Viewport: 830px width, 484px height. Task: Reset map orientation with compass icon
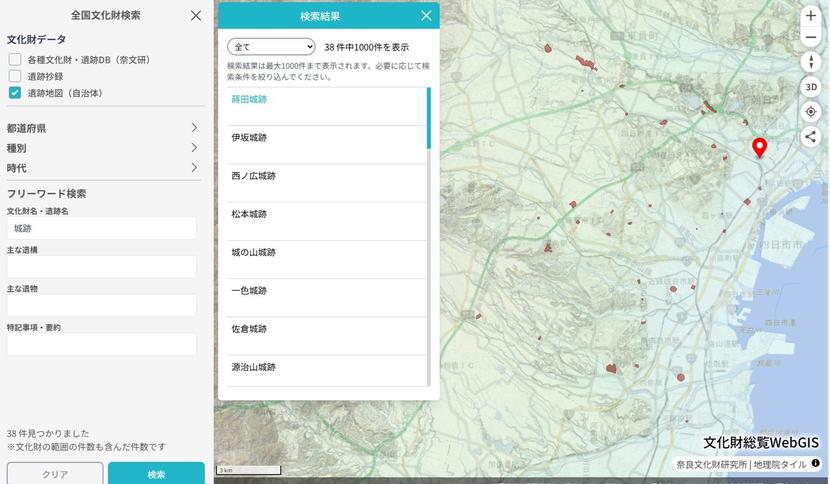810,61
